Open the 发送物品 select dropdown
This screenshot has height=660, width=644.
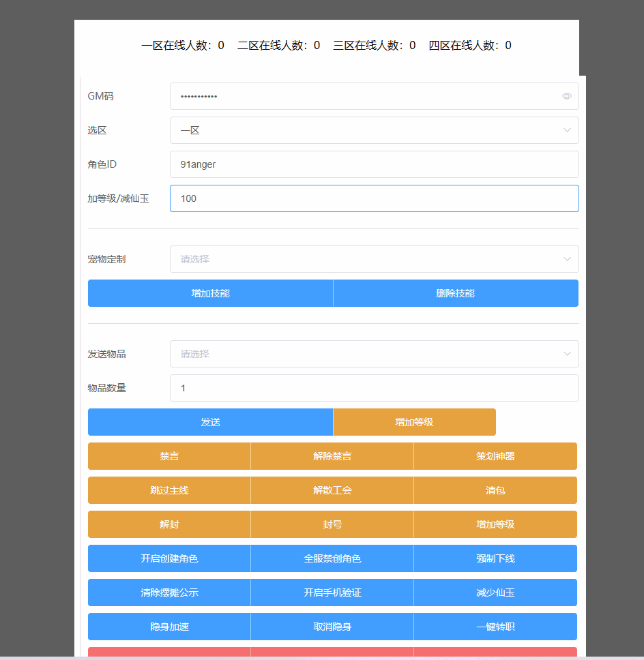[374, 354]
